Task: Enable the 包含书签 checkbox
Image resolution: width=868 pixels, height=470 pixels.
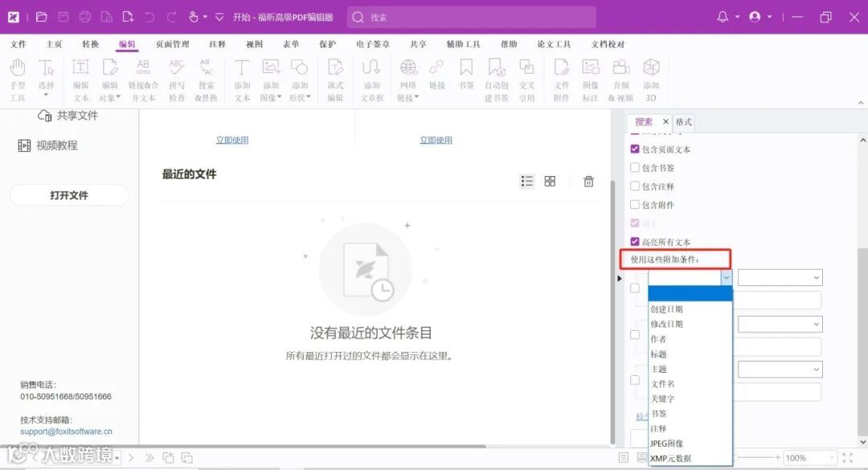Action: click(x=635, y=167)
